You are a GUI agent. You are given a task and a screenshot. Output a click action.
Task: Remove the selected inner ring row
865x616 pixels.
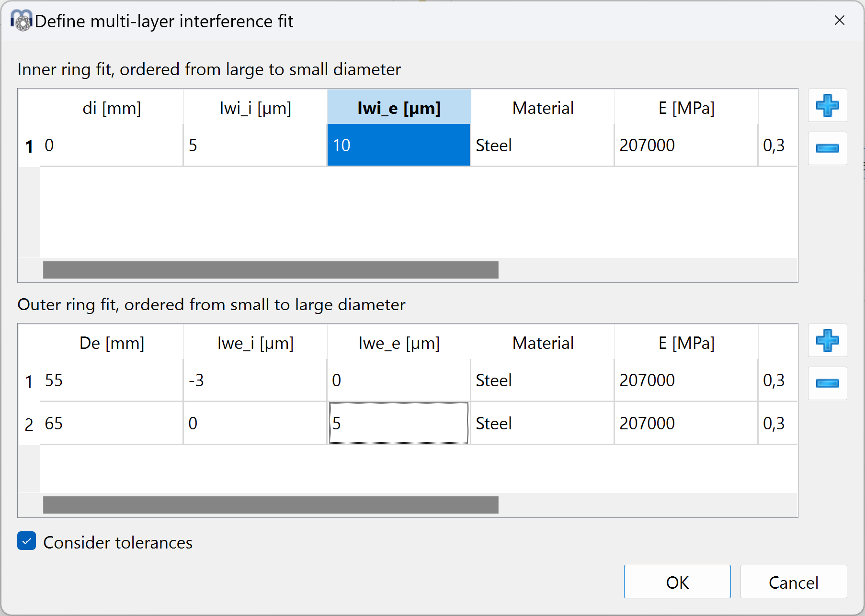[828, 148]
